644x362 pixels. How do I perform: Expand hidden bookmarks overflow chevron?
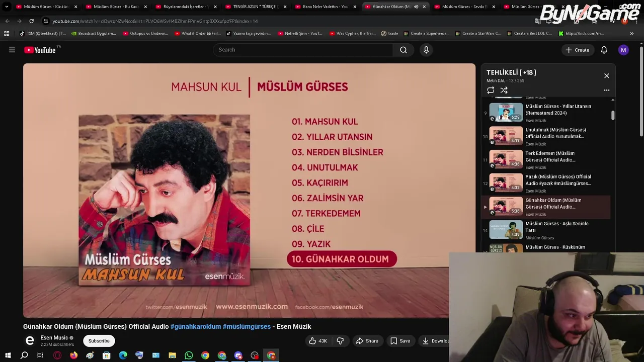tap(632, 34)
